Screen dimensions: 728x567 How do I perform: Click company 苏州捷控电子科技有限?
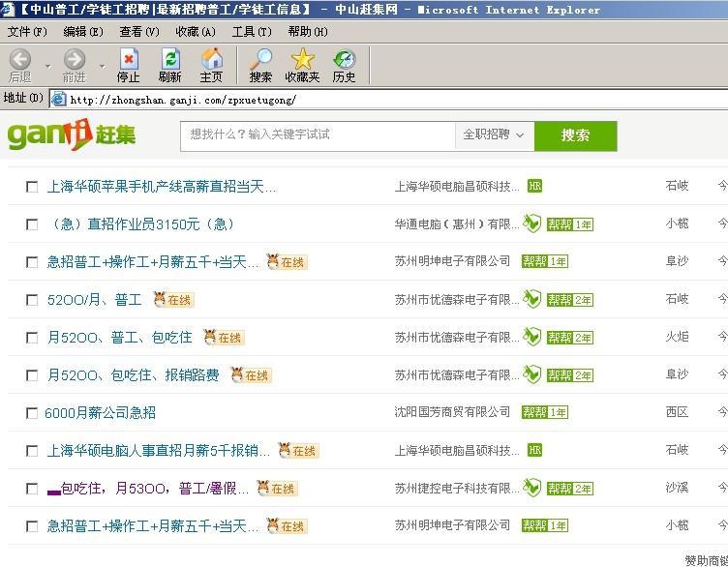457,488
